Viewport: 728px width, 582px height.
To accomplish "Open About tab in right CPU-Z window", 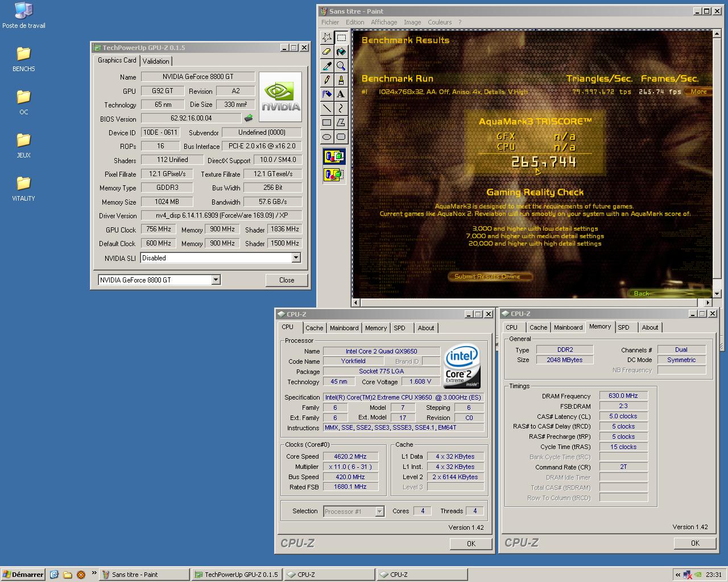I will point(650,327).
